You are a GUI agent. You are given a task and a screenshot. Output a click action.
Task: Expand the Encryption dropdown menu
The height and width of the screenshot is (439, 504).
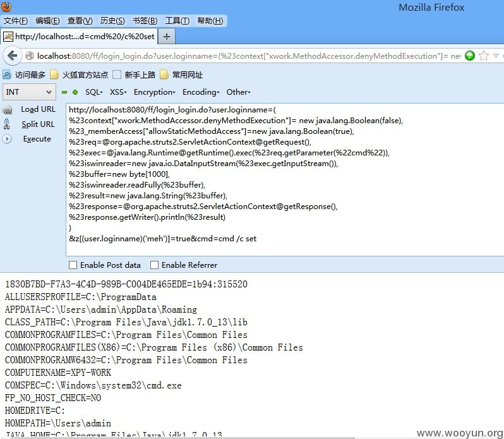(x=155, y=92)
